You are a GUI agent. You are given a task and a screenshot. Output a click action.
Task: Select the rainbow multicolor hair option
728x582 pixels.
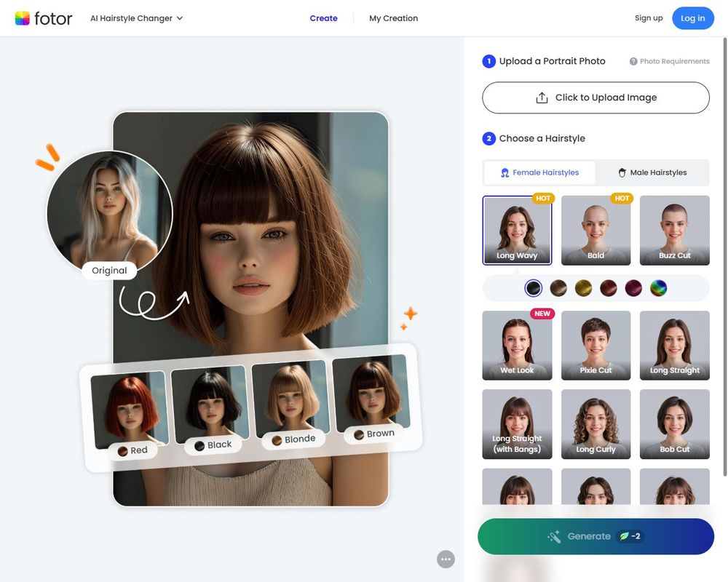658,287
